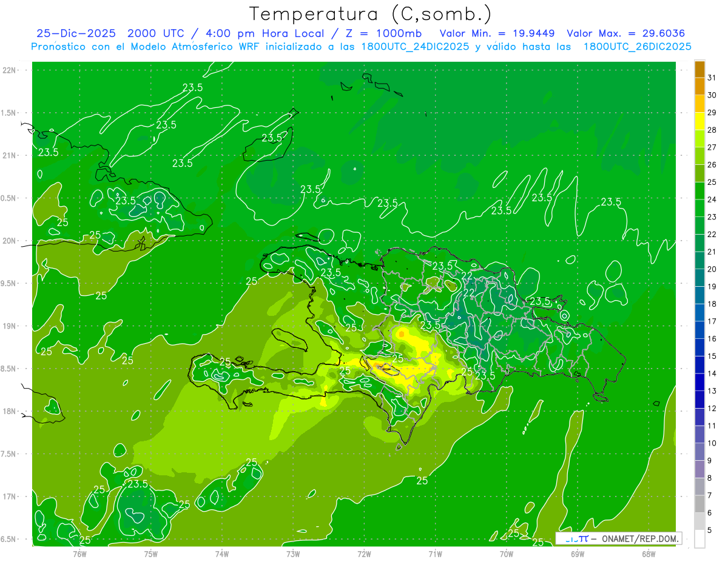728x562 pixels.
Task: Click the '6' label on color scale
Action: pos(710,513)
